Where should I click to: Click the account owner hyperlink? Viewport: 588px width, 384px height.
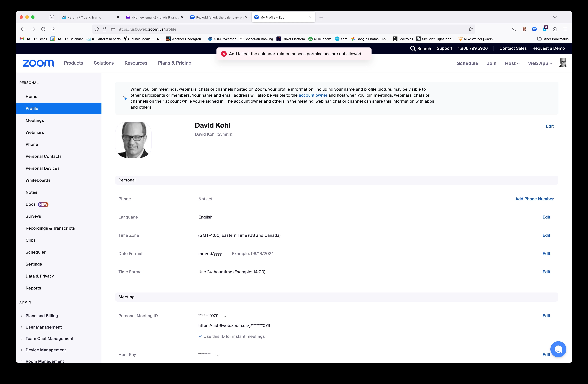[313, 95]
